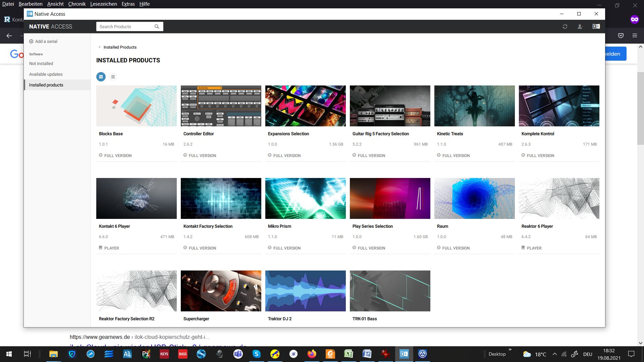
Task: Open the Kinetic Treats thumbnail
Action: tap(475, 106)
